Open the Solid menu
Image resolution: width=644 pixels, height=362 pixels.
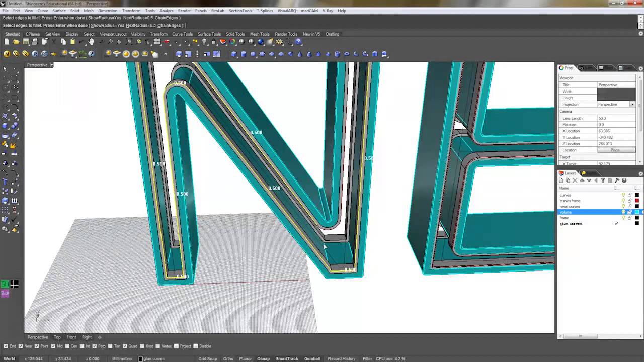point(74,11)
